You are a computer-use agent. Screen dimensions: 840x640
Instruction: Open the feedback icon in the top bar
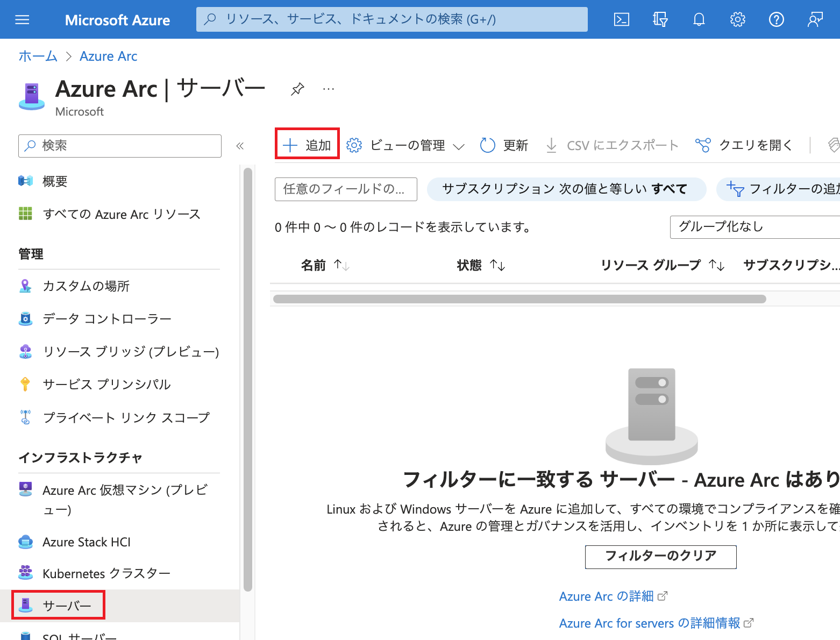pos(815,20)
